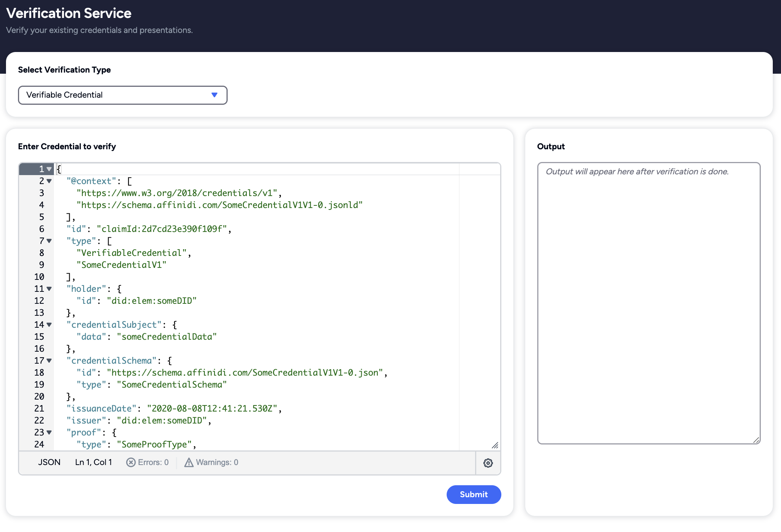
Task: Click line number 20 in the gutter
Action: (x=39, y=397)
